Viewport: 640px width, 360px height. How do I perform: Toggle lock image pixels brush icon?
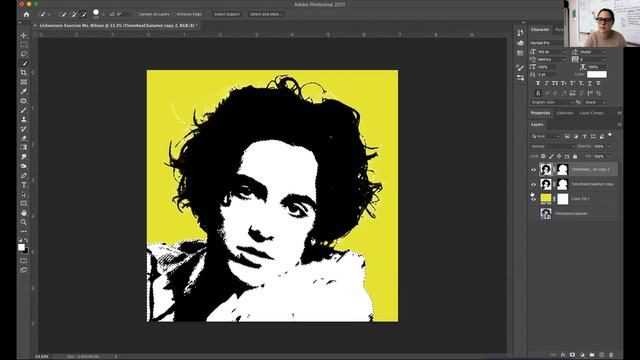551,156
